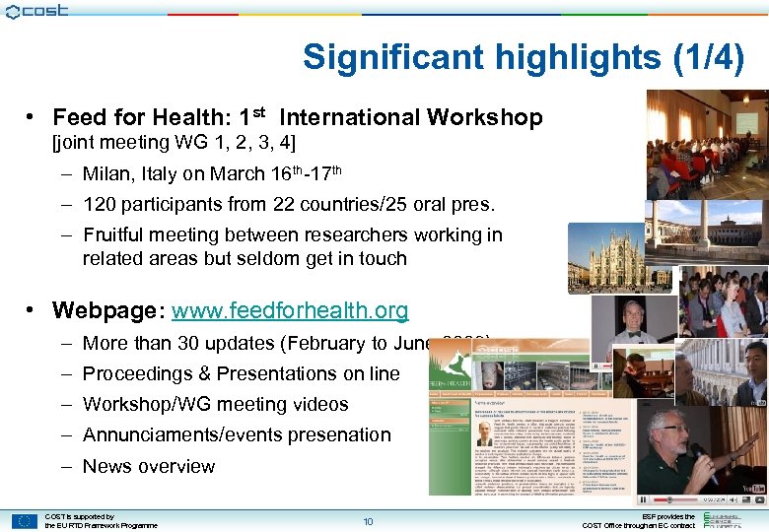Select the Milan cathedral photo
This screenshot has width=769, height=532.
tap(606, 258)
